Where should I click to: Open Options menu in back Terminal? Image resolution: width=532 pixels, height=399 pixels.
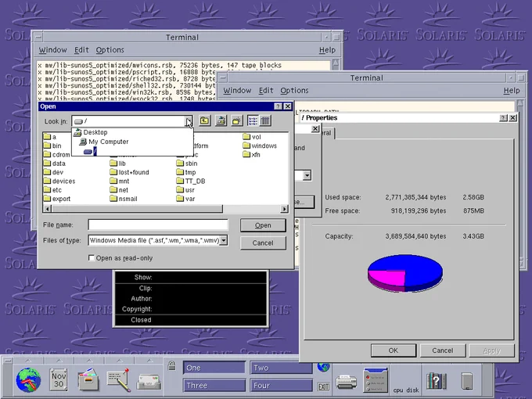(110, 50)
